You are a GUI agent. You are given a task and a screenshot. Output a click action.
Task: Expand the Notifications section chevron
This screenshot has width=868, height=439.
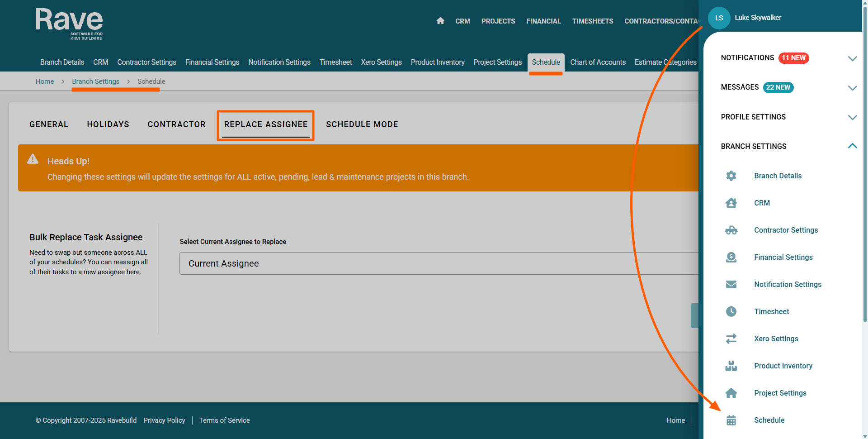coord(852,58)
